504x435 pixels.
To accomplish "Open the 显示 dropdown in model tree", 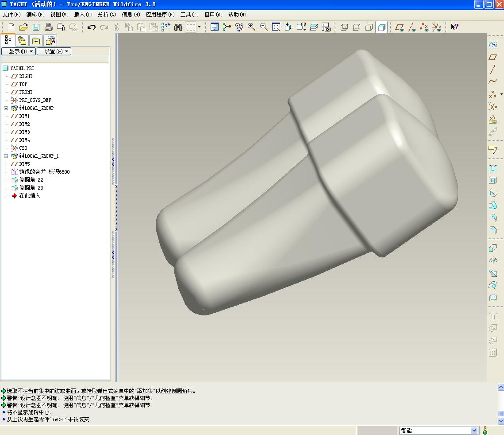I will tap(19, 51).
